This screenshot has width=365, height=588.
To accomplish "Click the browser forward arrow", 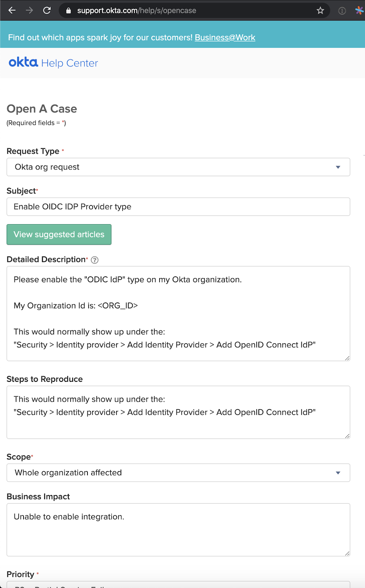I will point(29,10).
